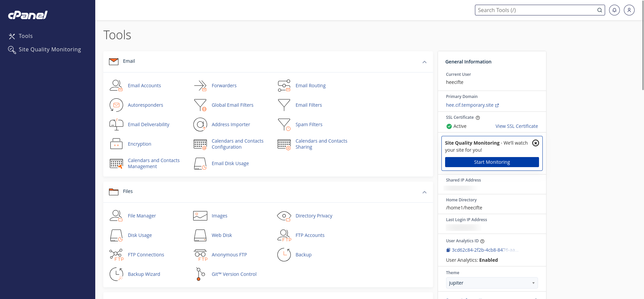Viewport: 644px width, 299px height.
Task: Open the Email Deliverability link
Action: click(x=149, y=124)
